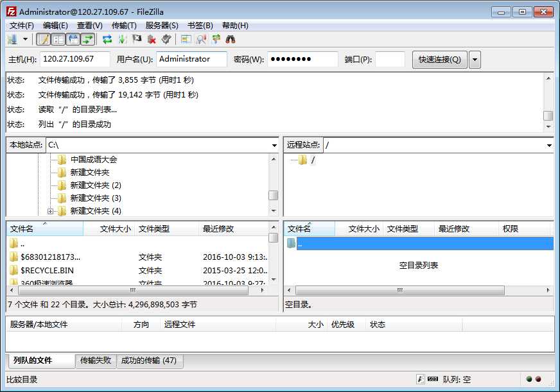Image resolution: width=560 pixels, height=392 pixels.
Task: Reconnect to the last server
Action: (166, 39)
